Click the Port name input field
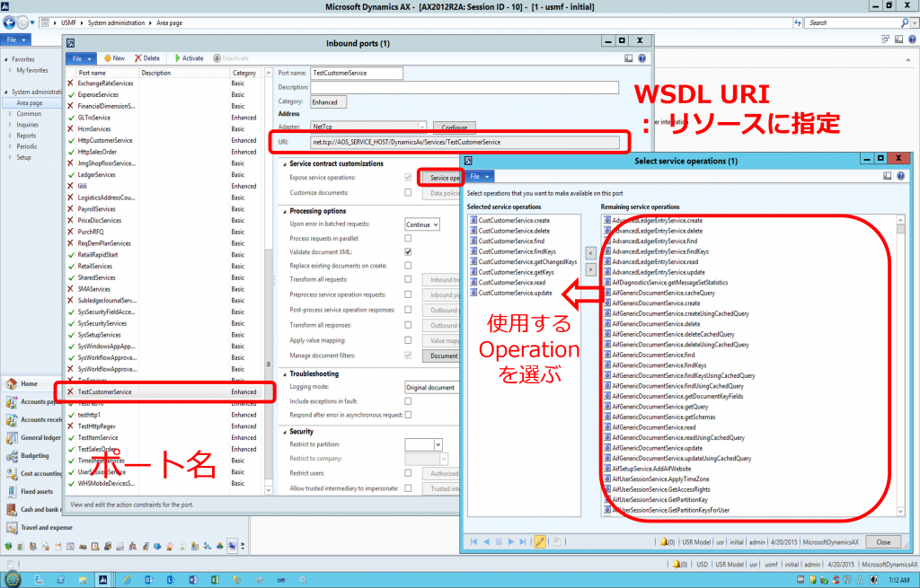This screenshot has height=588, width=920. (356, 73)
